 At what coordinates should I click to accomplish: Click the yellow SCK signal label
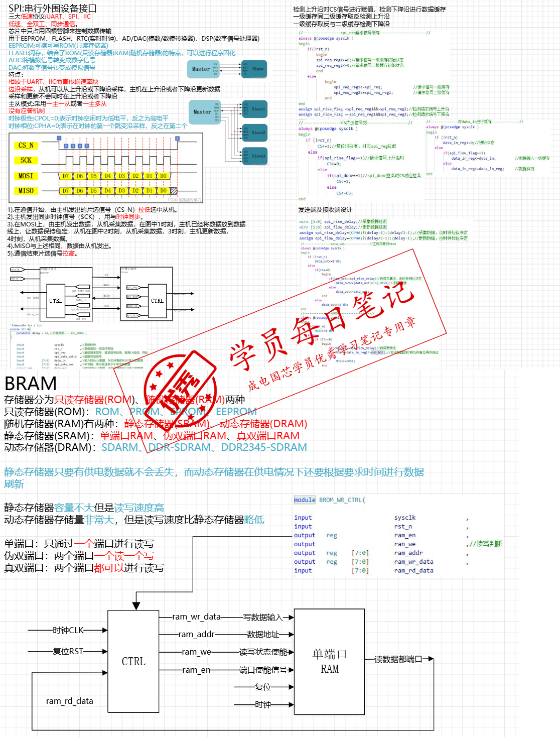coord(26,160)
